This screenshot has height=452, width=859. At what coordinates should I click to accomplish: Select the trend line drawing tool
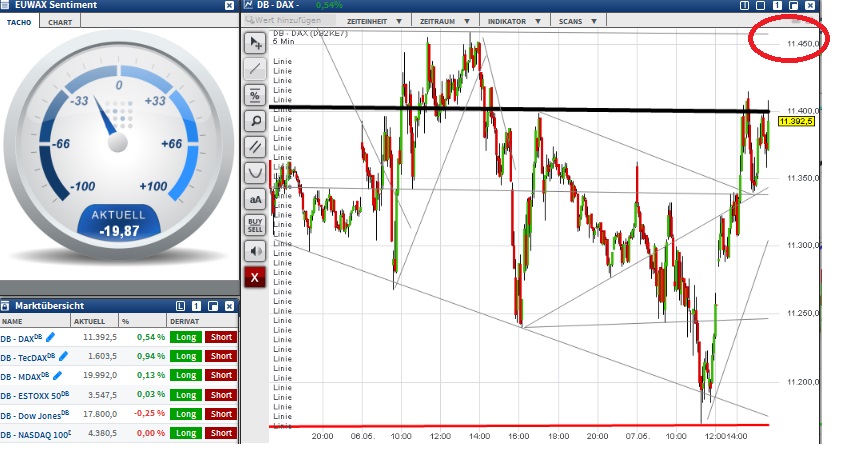pyautogui.click(x=255, y=68)
